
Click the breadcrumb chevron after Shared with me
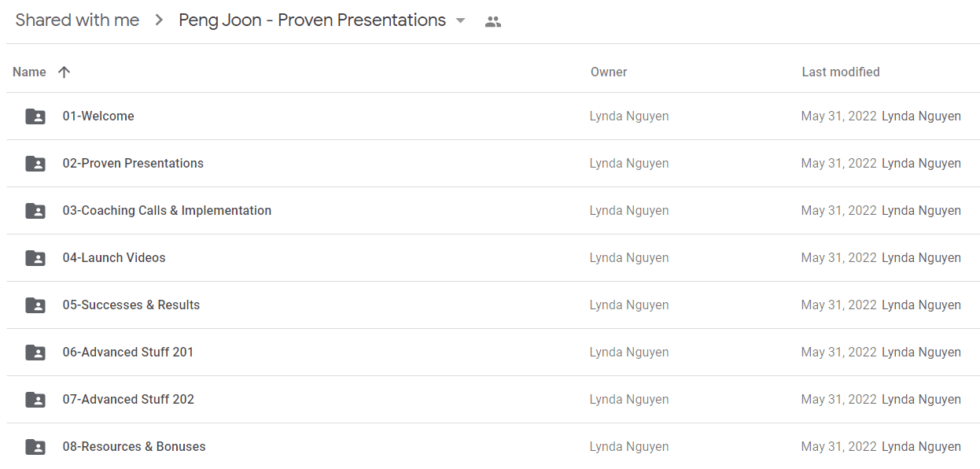point(159,20)
